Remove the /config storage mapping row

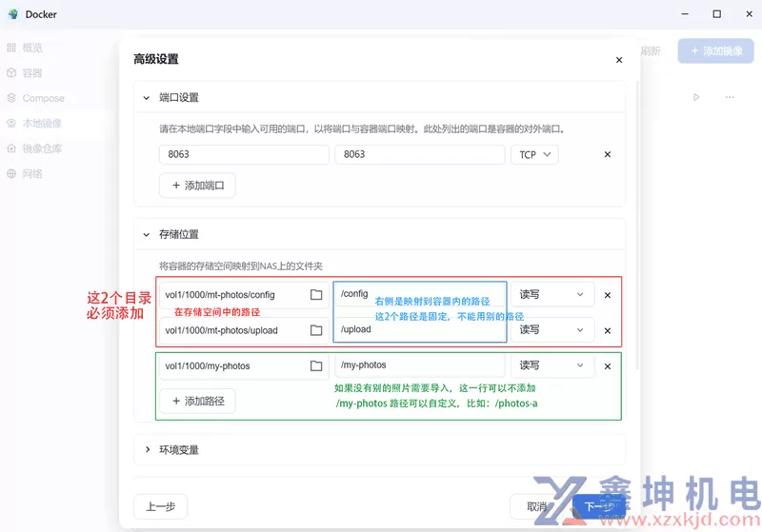(608, 295)
